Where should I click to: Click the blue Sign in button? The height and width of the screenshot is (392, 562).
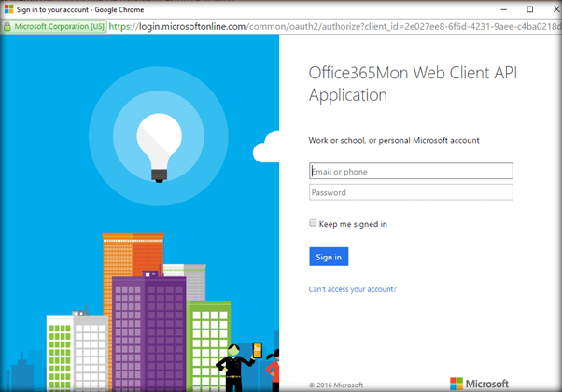pyautogui.click(x=329, y=257)
